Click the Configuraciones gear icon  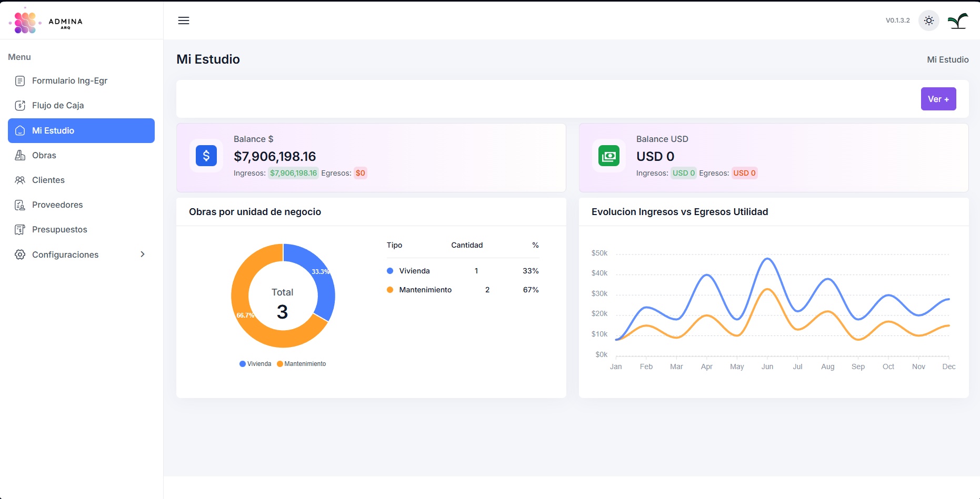20,254
